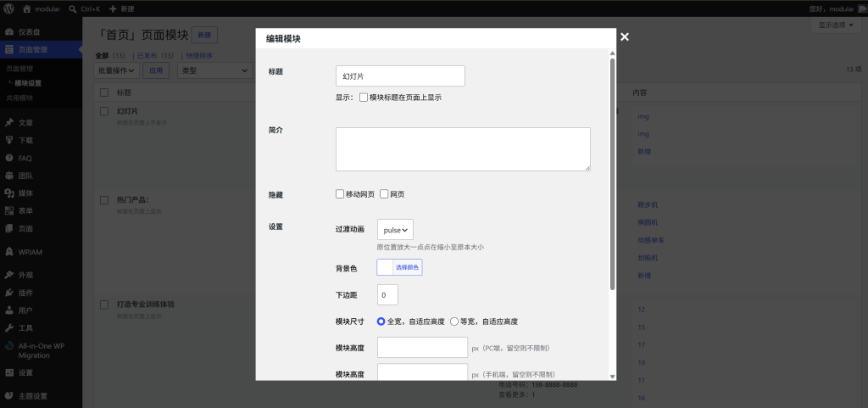Click the 模块高度 PC端 input field
The width and height of the screenshot is (868, 408).
coord(423,348)
